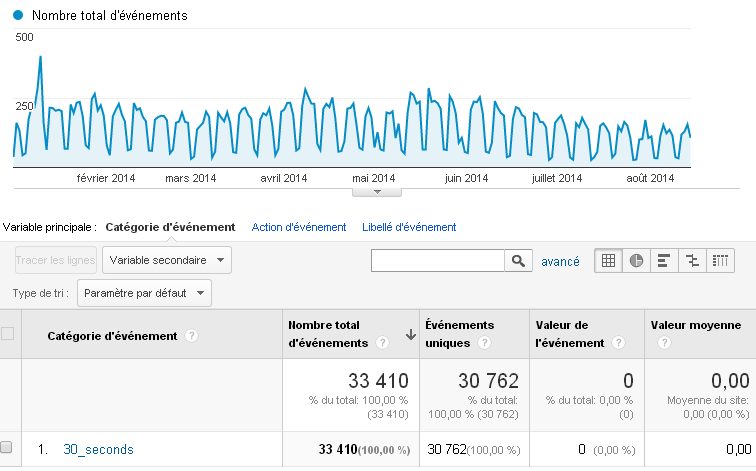
Task: Switch to the comparison view icon
Action: [692, 261]
